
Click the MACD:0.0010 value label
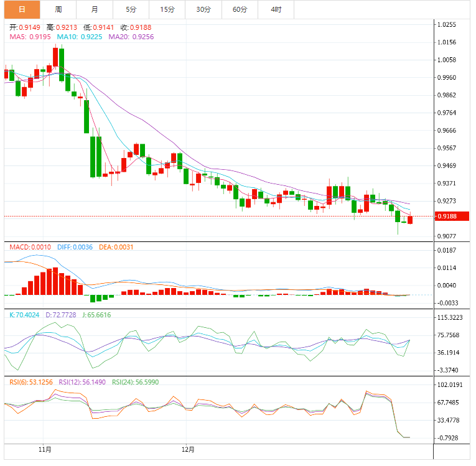(30, 247)
